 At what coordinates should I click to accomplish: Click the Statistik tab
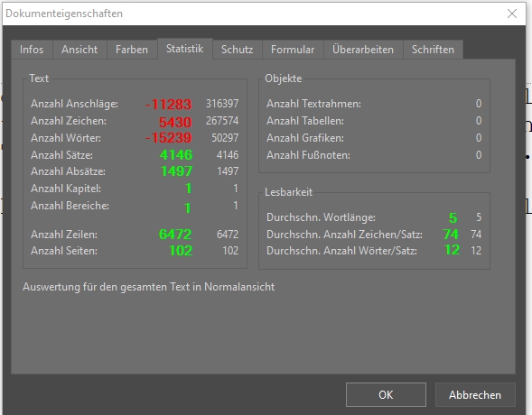tap(185, 49)
